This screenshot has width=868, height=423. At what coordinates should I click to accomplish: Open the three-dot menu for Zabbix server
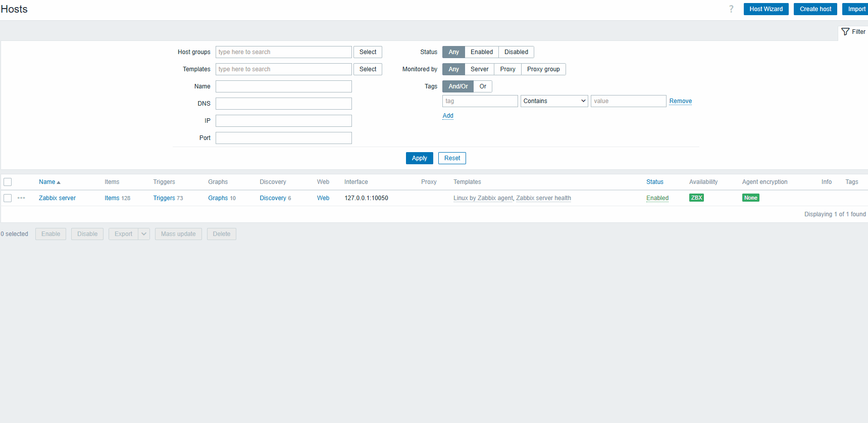[x=21, y=198]
